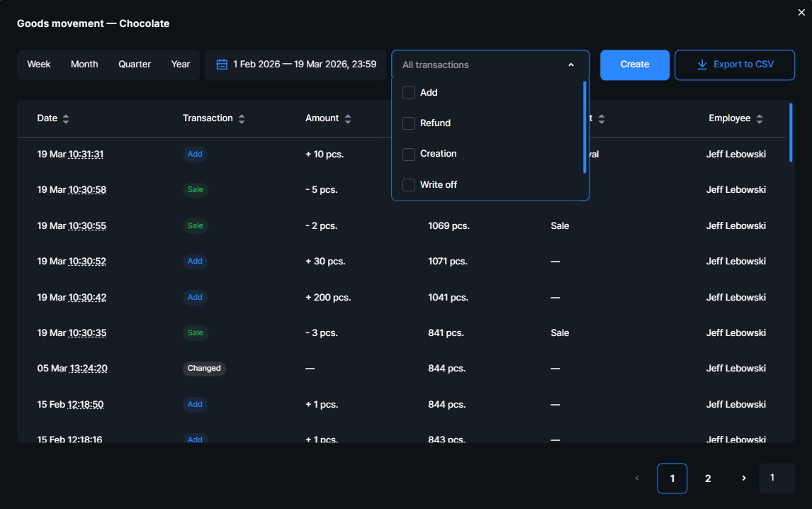Check the Creation transaction filter
This screenshot has height=509, width=812.
(409, 154)
